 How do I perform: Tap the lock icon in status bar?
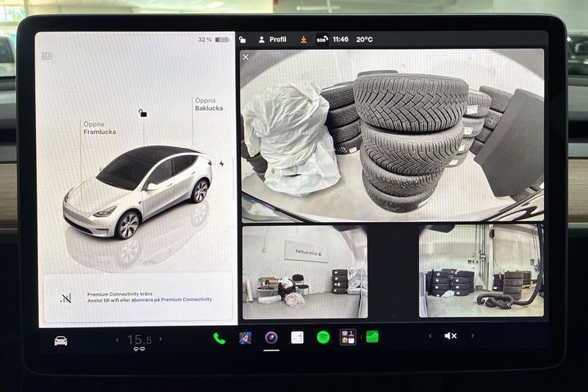click(243, 40)
